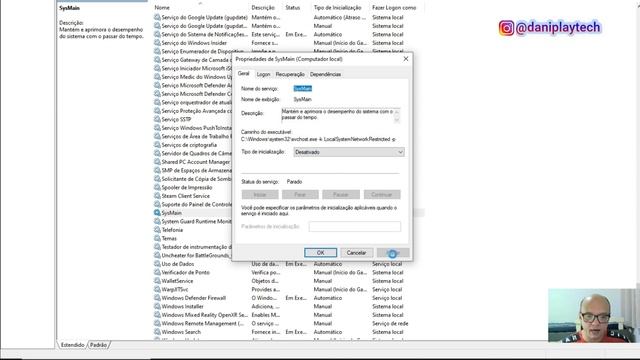The height and width of the screenshot is (360, 640).
Task: Click the Shared PC Account Manager service icon
Action: click(x=157, y=162)
